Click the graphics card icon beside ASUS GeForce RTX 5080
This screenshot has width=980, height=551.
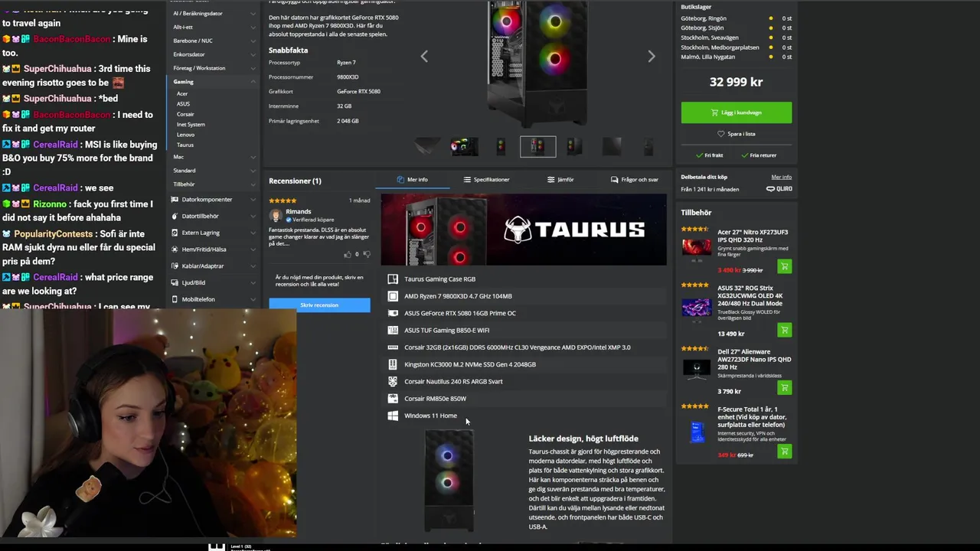click(x=393, y=313)
